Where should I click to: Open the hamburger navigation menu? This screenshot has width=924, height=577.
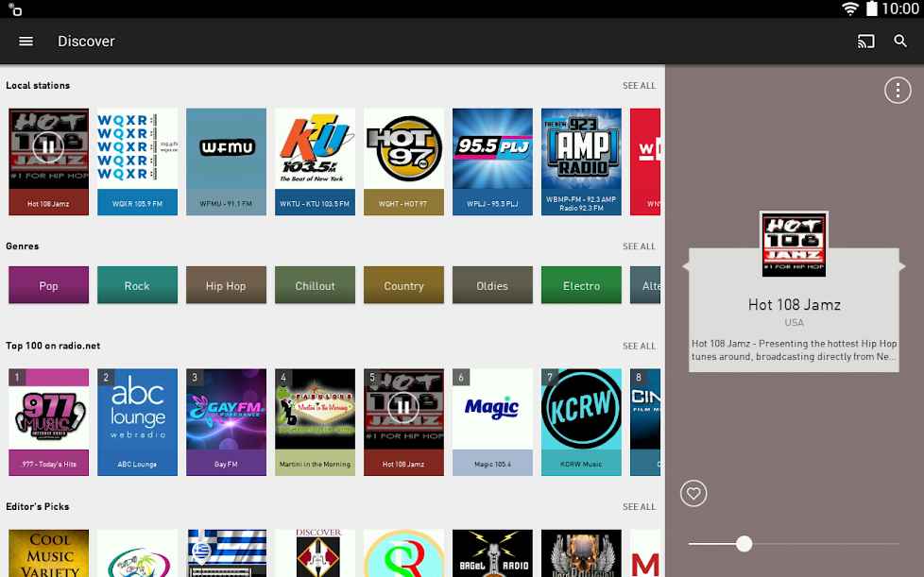pos(26,42)
